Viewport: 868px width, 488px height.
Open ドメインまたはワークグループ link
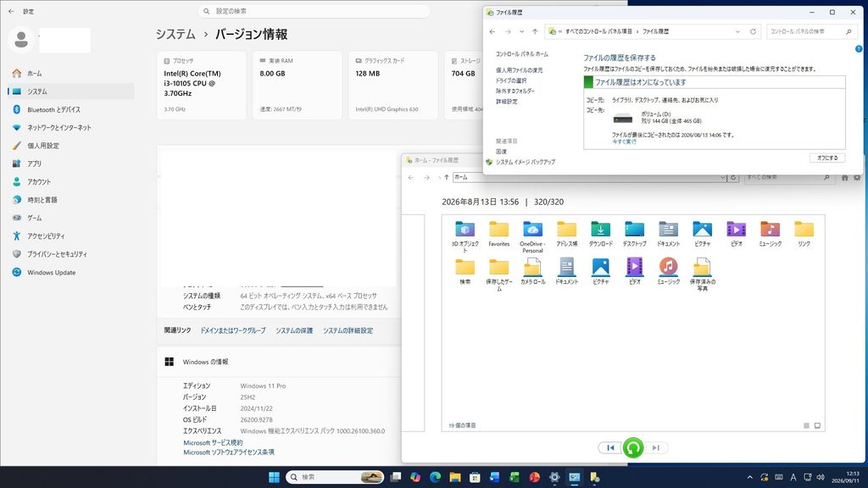pyautogui.click(x=232, y=330)
